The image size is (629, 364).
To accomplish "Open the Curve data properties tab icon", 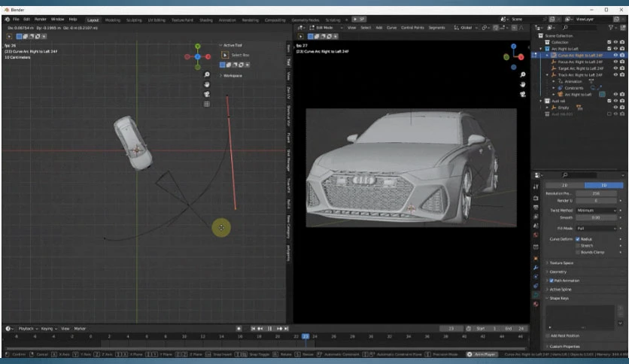I will (x=536, y=295).
